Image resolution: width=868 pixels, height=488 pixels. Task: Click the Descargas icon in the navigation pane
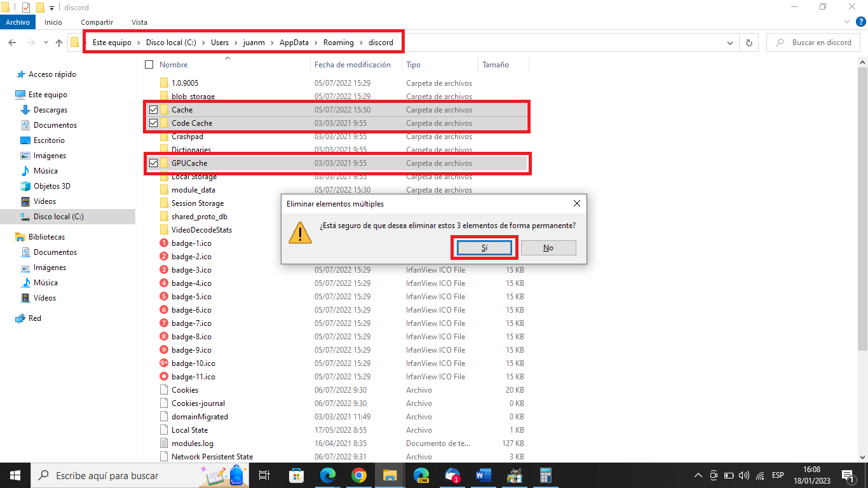click(x=25, y=110)
